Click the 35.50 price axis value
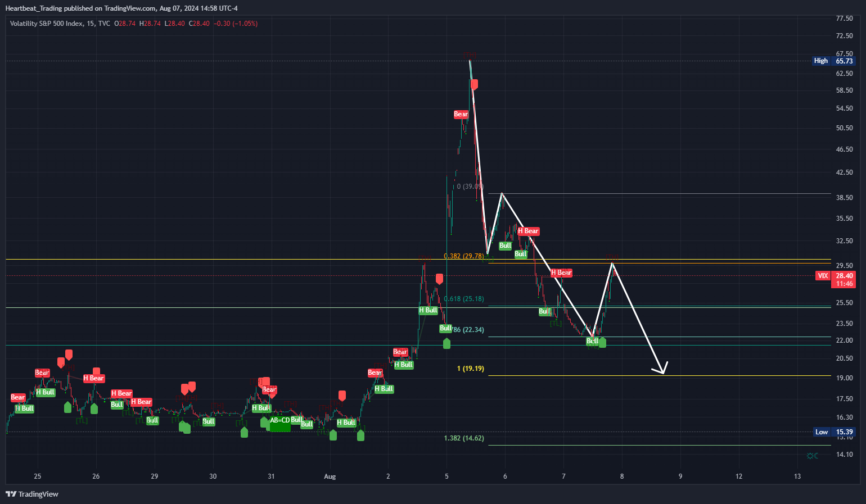Screen dimensions: 866x504 [x=844, y=218]
